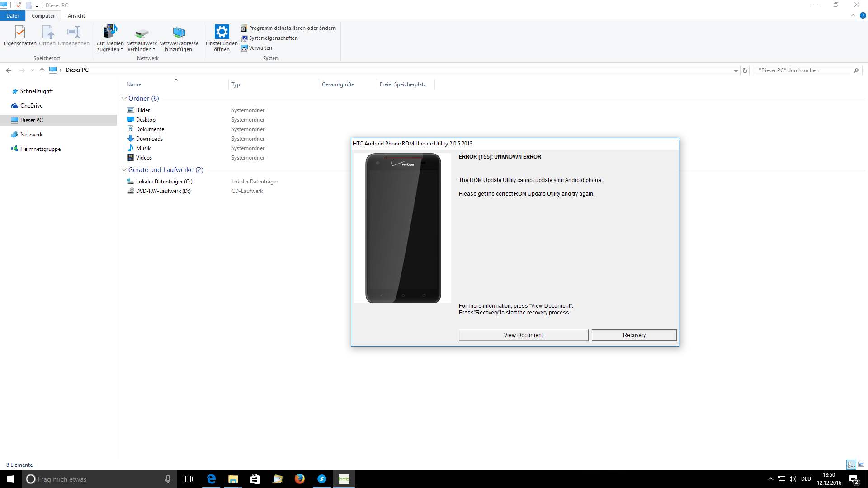868x488 pixels.
Task: Click Netzlaufwerk verbinden icon
Action: tap(142, 33)
